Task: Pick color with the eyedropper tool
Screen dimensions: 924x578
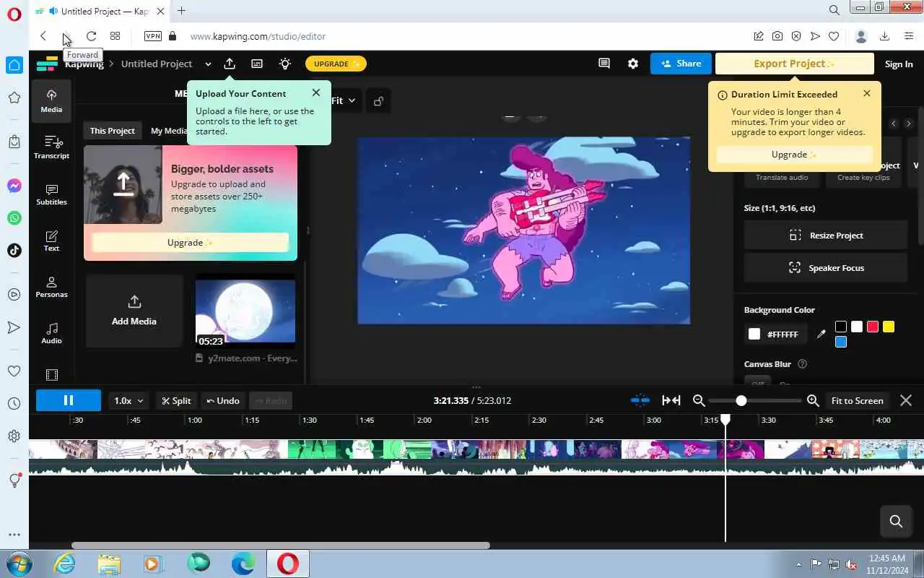Action: point(821,334)
